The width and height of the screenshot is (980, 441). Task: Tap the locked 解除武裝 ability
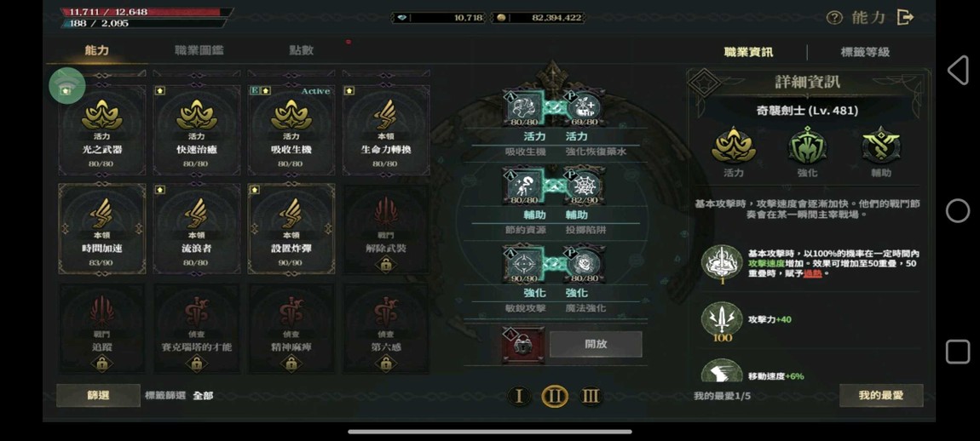coord(386,229)
